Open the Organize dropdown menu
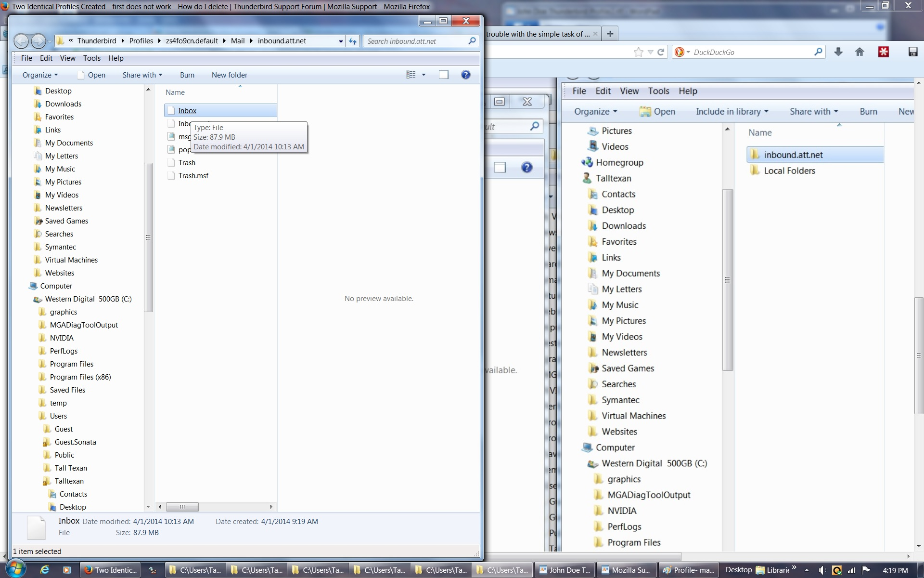The height and width of the screenshot is (578, 924). 40,75
